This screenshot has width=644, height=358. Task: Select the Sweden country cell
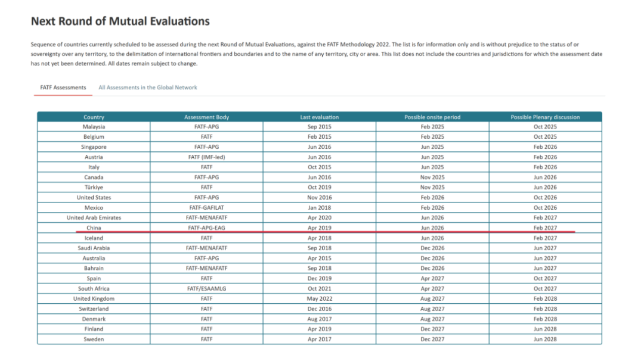tap(94, 339)
